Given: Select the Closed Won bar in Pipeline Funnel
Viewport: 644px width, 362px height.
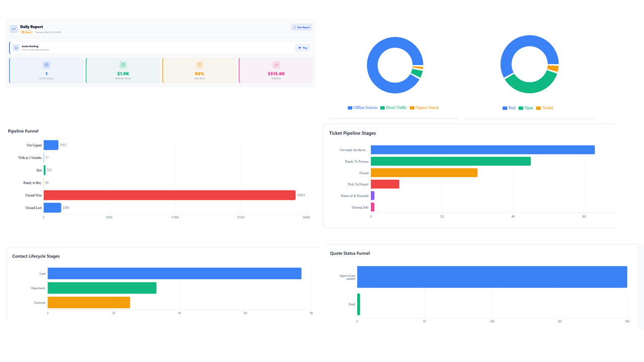Looking at the screenshot, I should click(x=169, y=195).
